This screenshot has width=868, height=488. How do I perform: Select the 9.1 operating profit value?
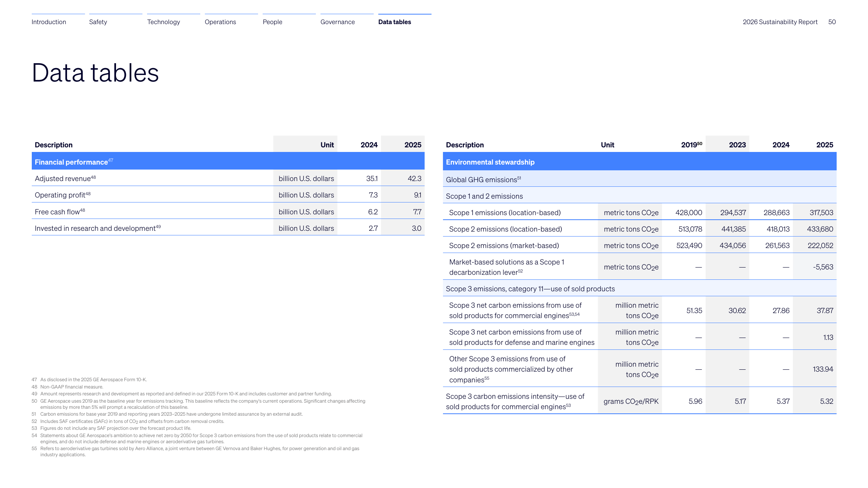tap(417, 195)
